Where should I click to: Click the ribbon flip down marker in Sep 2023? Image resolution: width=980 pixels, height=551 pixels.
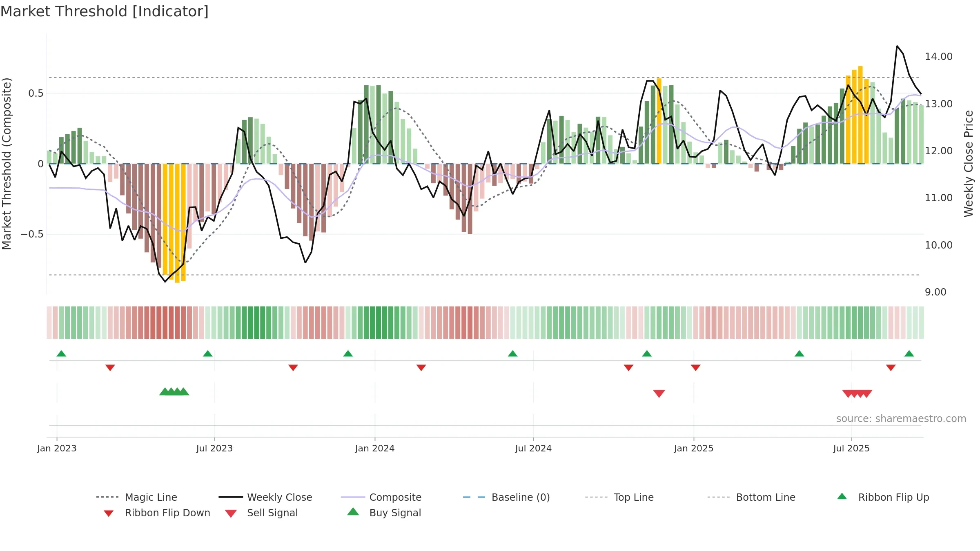(293, 368)
